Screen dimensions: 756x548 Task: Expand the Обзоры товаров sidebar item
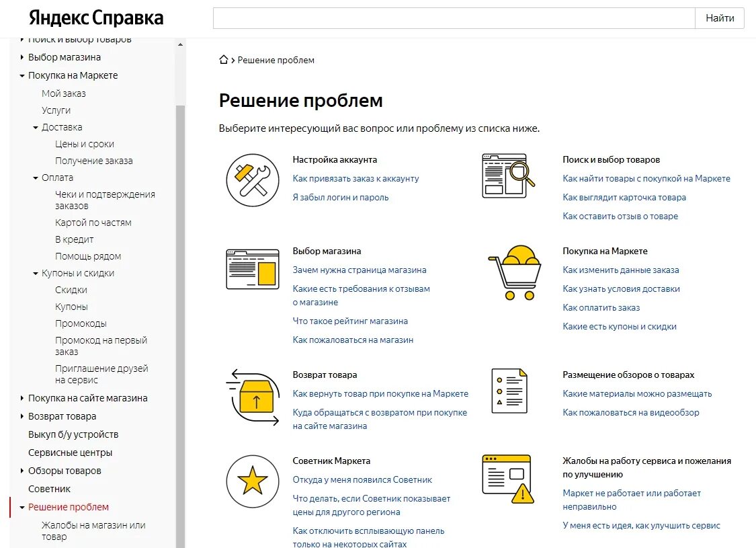(x=22, y=470)
